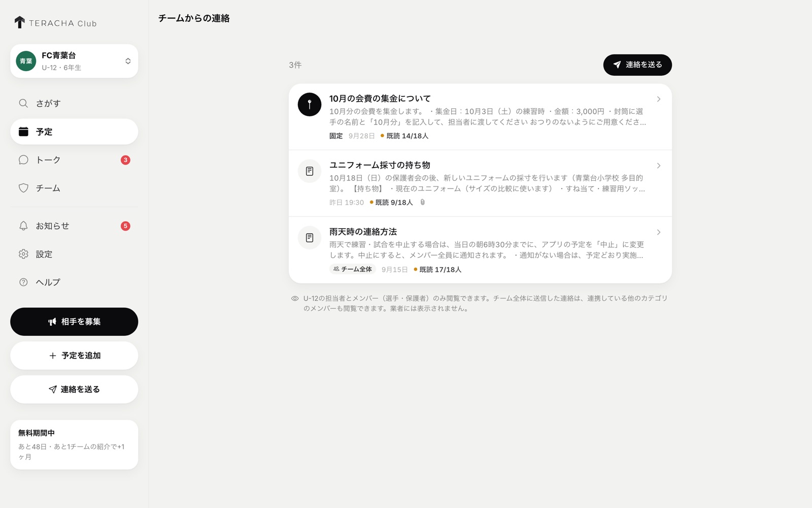Screen dimensions: 812x508
Task: Click the 予定を追加 button
Action: [x=74, y=356]
